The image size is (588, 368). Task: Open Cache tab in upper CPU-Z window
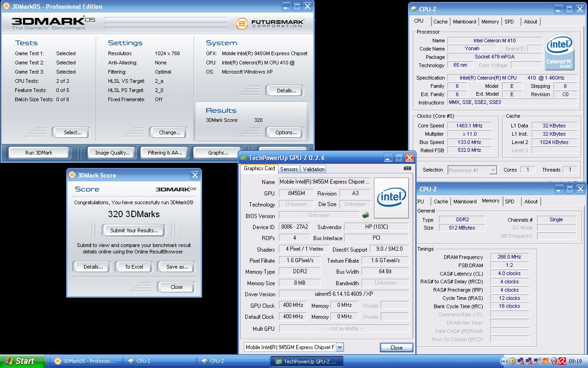click(440, 22)
